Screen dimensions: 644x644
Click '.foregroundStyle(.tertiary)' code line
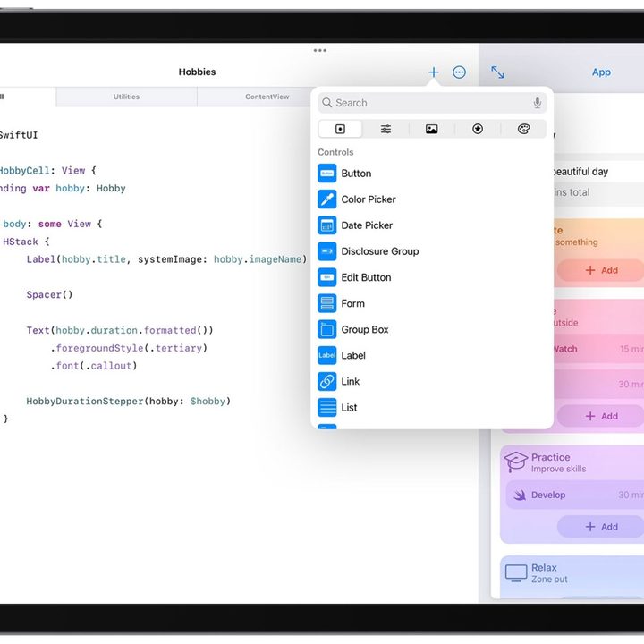click(x=129, y=348)
